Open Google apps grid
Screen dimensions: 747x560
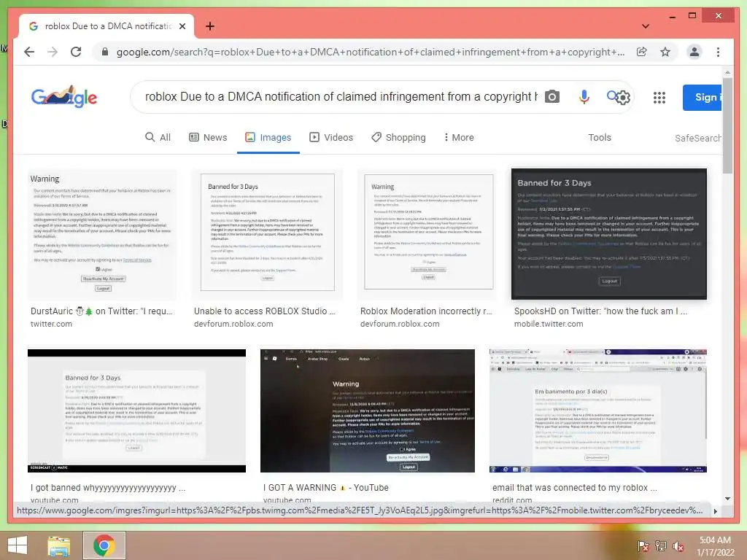click(659, 98)
